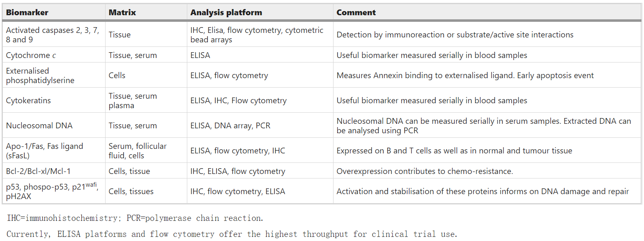644x241 pixels.
Task: Select the Activated caspases biomarker cell
Action: click(52, 35)
